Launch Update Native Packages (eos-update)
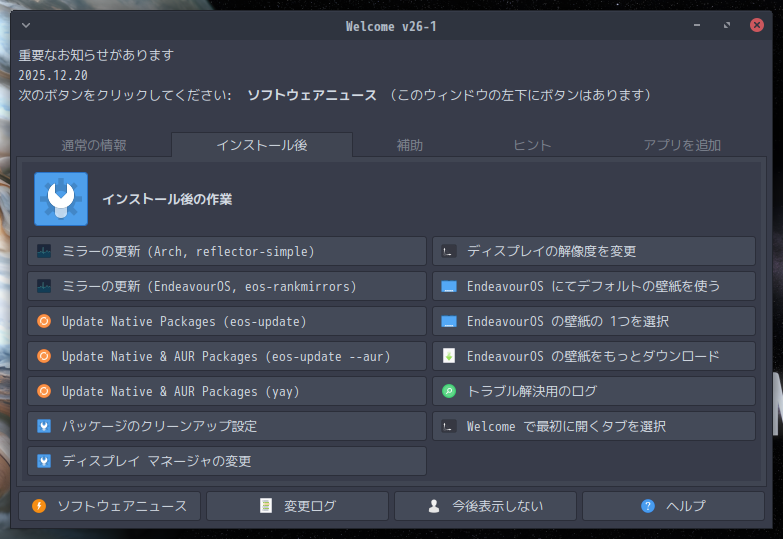This screenshot has width=783, height=539. point(227,321)
